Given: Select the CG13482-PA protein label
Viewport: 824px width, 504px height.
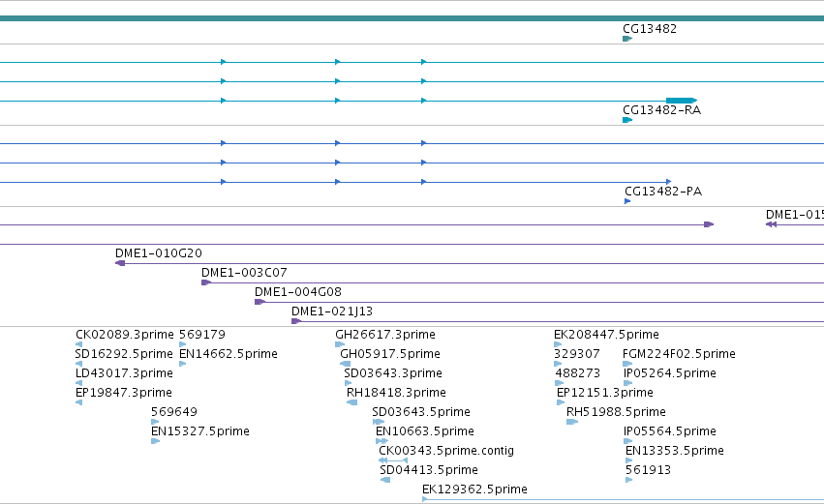Looking at the screenshot, I should click(663, 192).
